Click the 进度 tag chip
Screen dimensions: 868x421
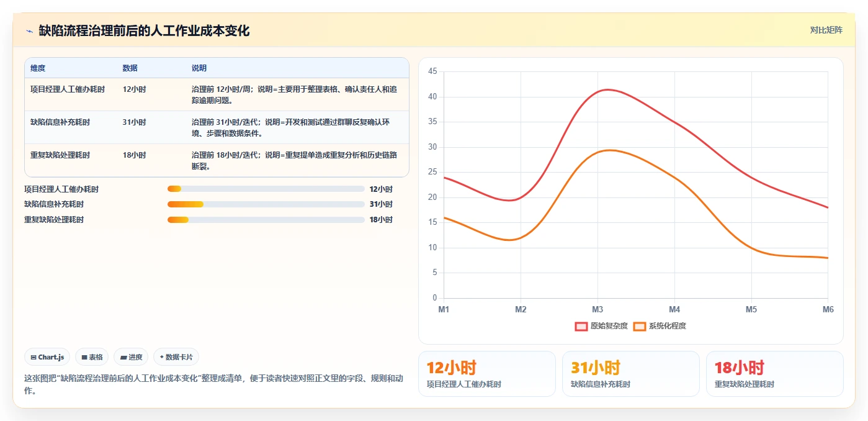click(x=131, y=357)
